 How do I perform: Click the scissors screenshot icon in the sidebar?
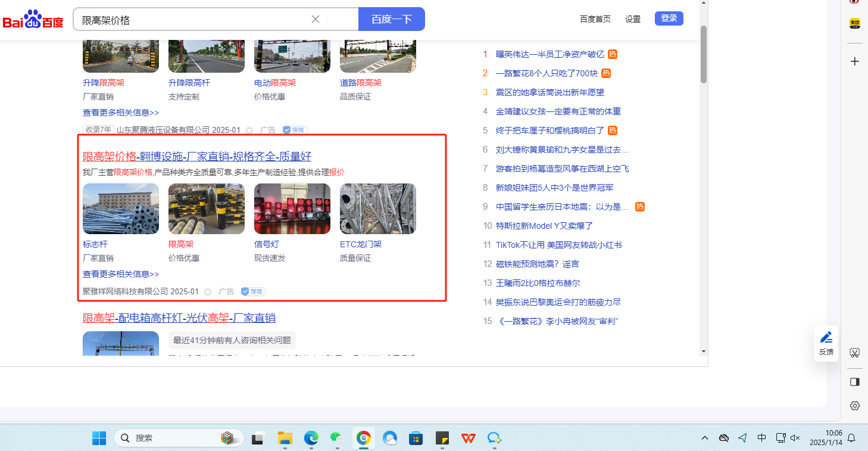[855, 352]
